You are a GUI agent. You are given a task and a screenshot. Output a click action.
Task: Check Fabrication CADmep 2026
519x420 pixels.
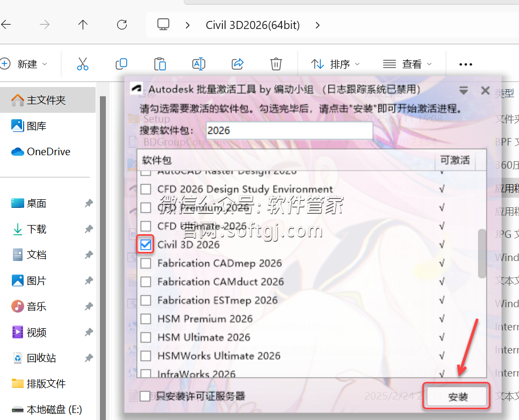click(146, 264)
